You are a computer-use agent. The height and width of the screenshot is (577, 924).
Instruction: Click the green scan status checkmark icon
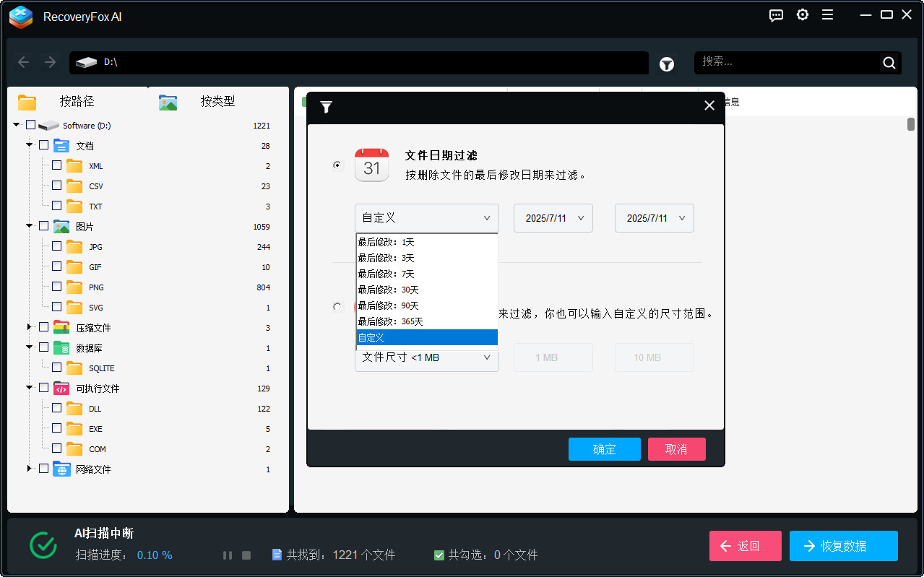pyautogui.click(x=43, y=545)
